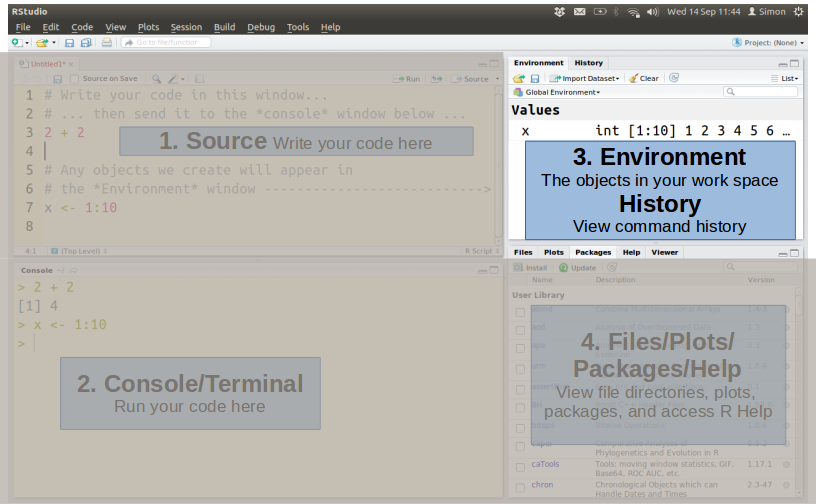
Task: Remove caTools package using its X icon
Action: 786,464
